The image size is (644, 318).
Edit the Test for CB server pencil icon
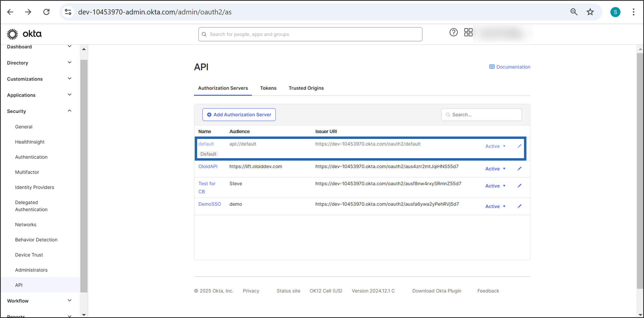click(519, 186)
